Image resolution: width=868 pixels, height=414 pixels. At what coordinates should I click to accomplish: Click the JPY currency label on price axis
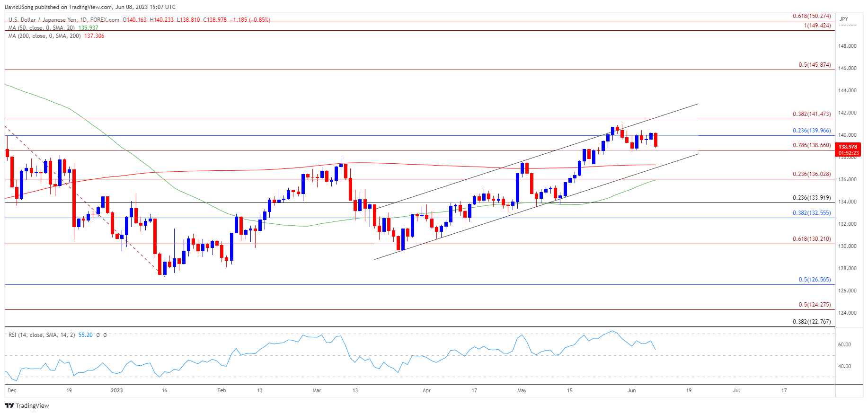pyautogui.click(x=844, y=19)
